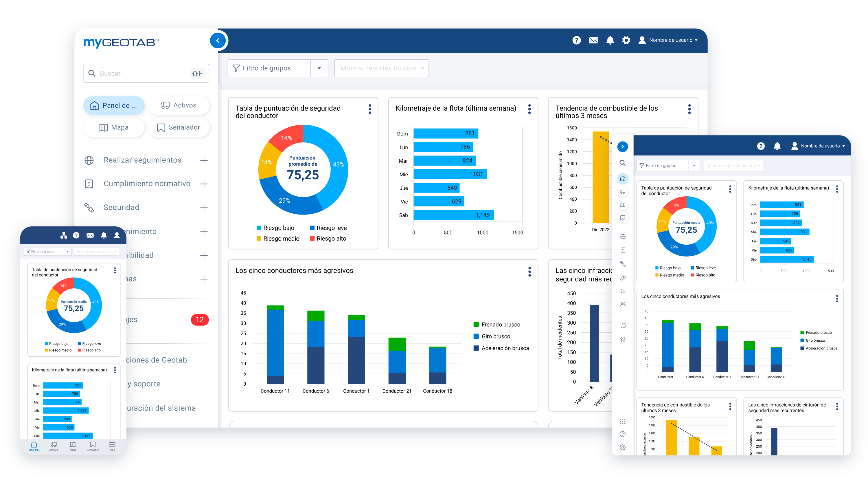Open the messages envelope icon
This screenshot has width=868, height=489.
click(x=593, y=40)
